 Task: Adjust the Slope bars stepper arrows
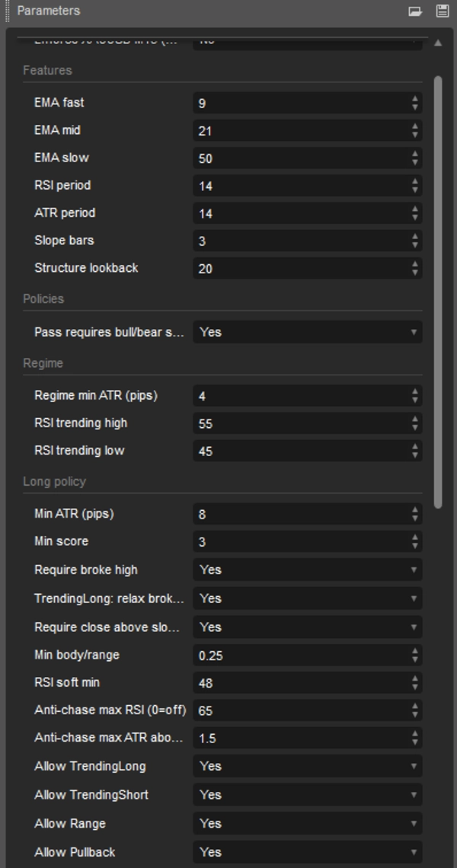pyautogui.click(x=415, y=241)
